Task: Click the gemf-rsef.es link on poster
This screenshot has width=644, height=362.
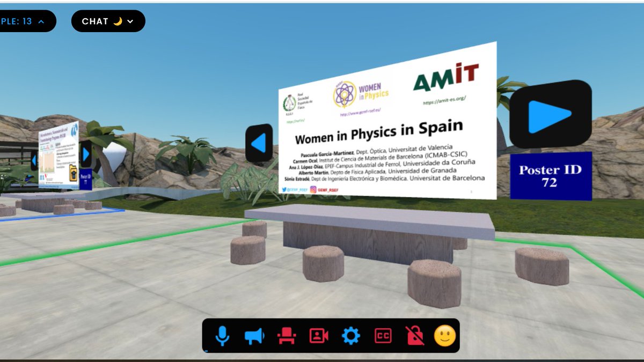Action: click(x=360, y=114)
